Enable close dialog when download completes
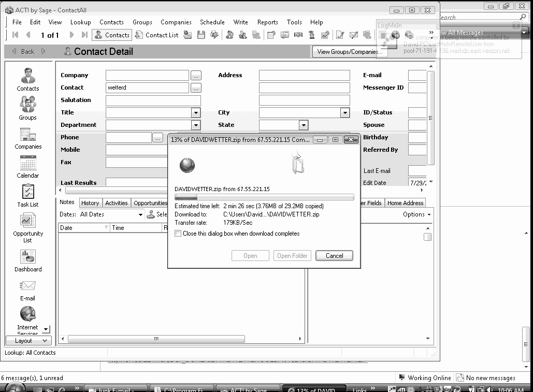Screen dimensions: 533x392 click(178, 234)
